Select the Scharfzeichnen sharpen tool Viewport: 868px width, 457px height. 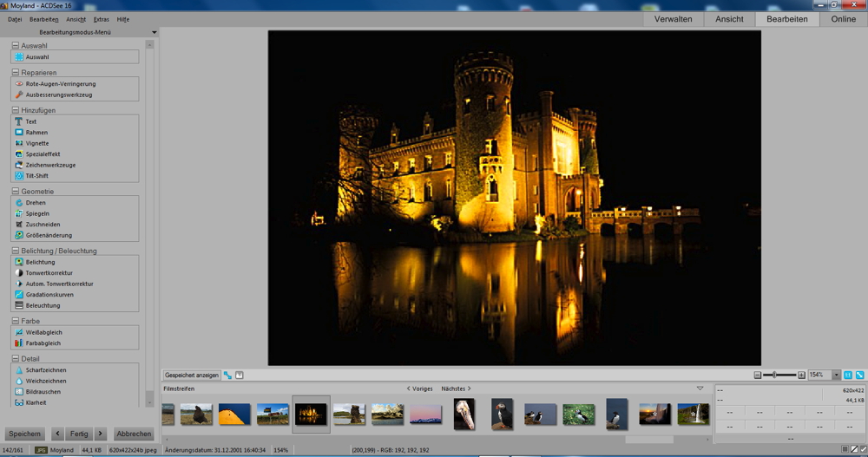(x=45, y=370)
